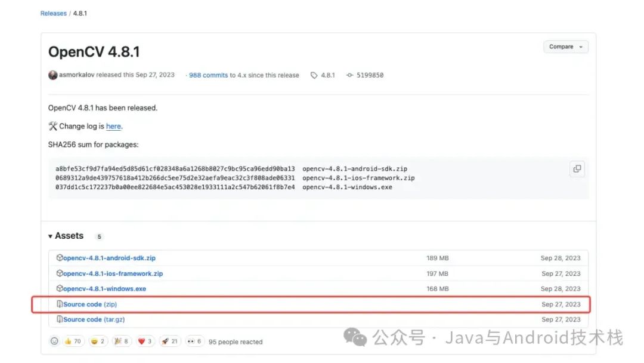The height and width of the screenshot is (363, 644).
Task: Toggle laugh reaction with 2
Action: [98, 342]
